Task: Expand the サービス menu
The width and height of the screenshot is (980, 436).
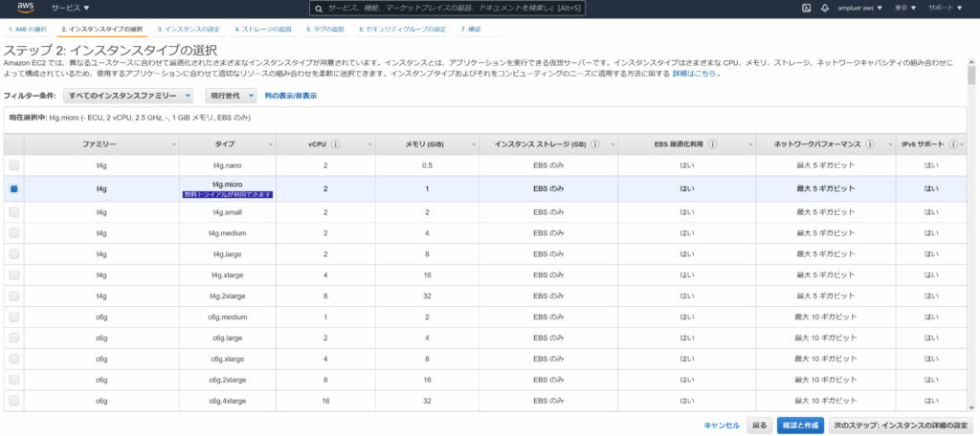Action: 70,8
